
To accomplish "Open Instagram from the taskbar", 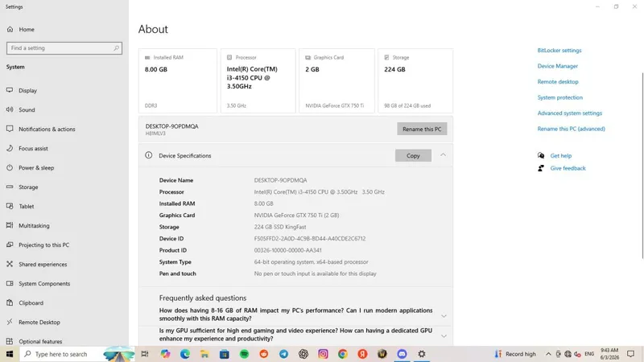I will pos(324,354).
